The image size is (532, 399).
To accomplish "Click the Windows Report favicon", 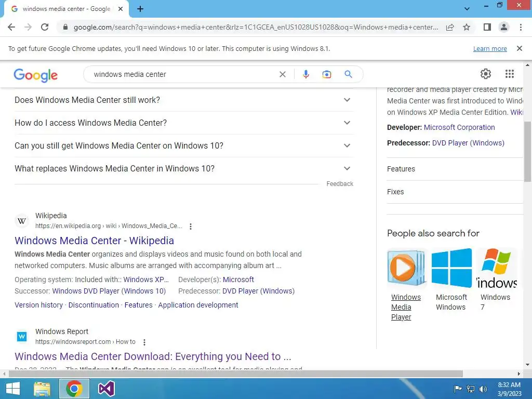I will pyautogui.click(x=22, y=337).
